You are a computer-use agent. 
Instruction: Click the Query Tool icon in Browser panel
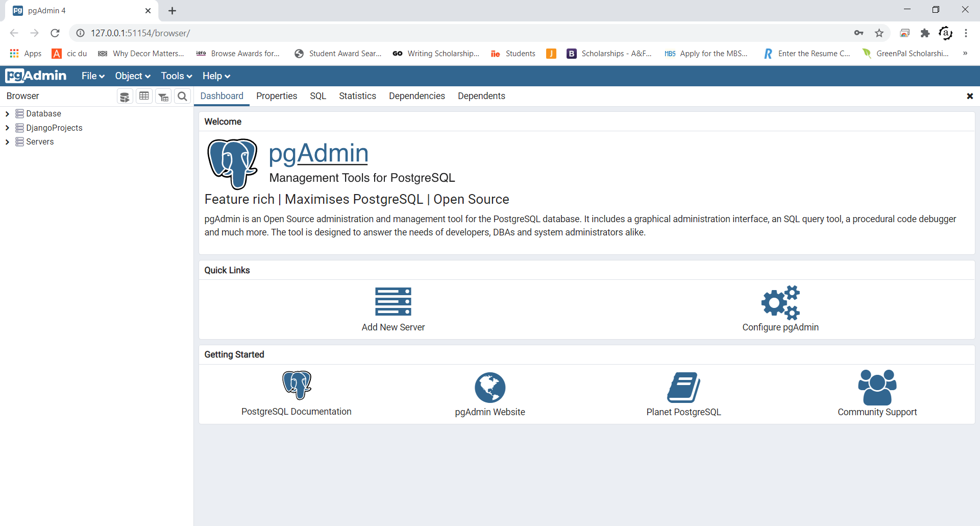[x=125, y=96]
